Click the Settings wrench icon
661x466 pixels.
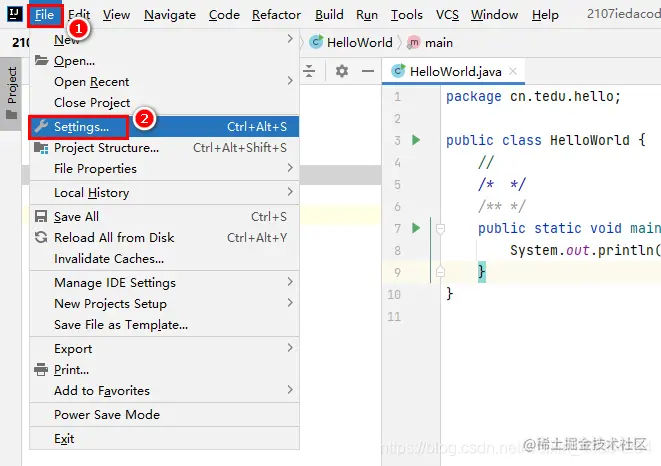pyautogui.click(x=41, y=127)
